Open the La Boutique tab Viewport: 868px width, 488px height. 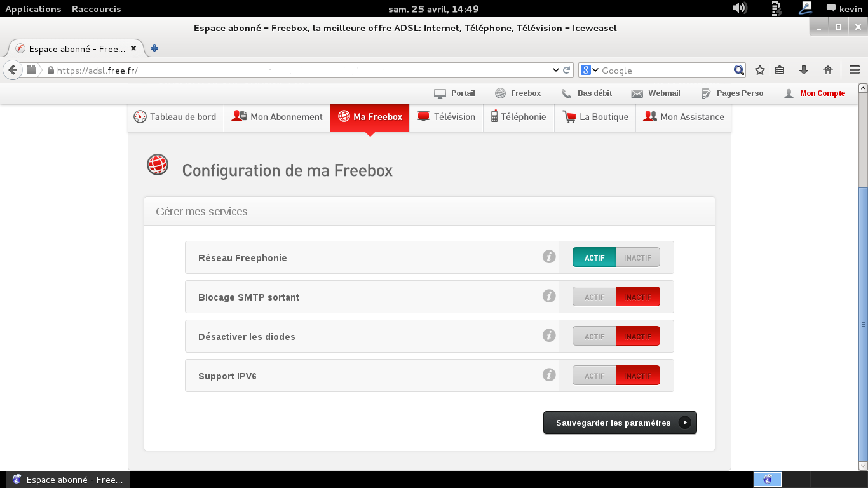[595, 118]
